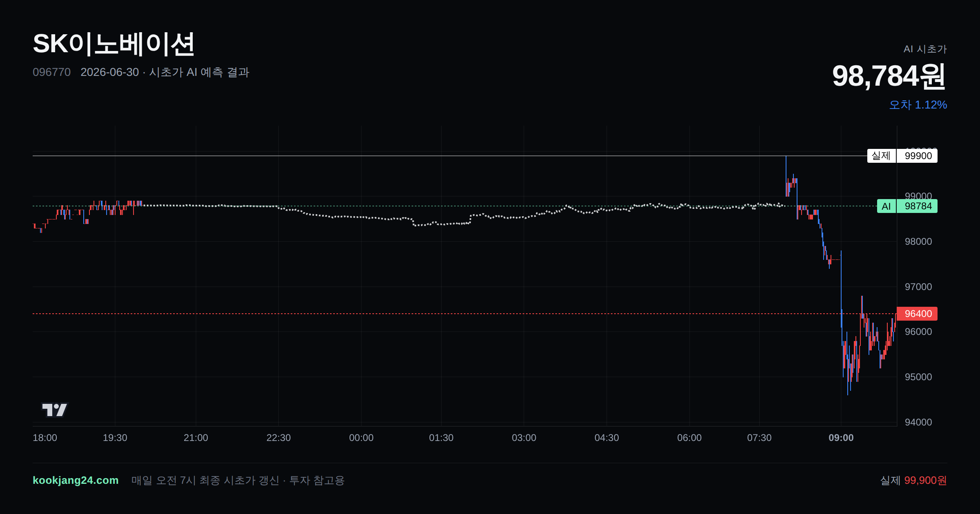
Task: Click the stock code 096770
Action: click(x=51, y=72)
